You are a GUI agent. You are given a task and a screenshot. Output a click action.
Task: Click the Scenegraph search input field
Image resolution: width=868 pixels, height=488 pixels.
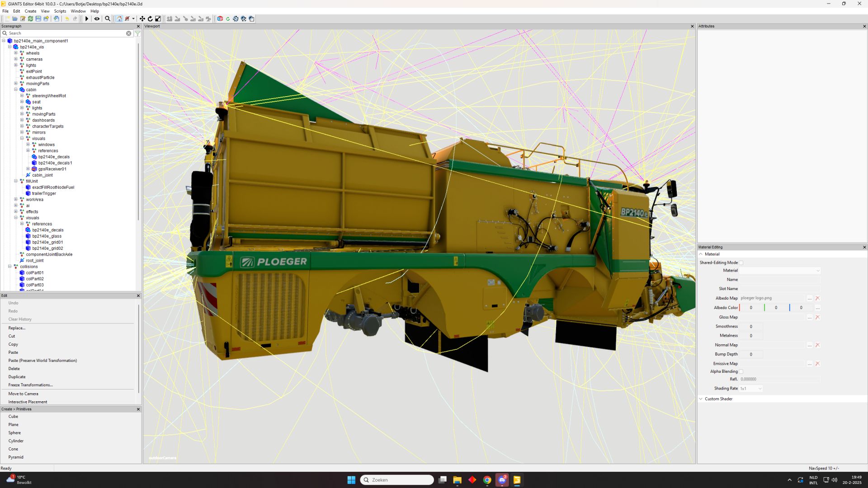pyautogui.click(x=67, y=33)
